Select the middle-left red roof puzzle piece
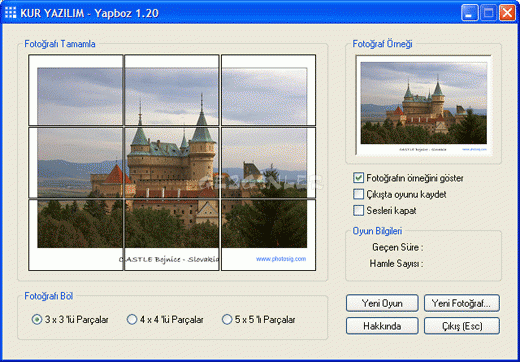This screenshot has height=362, width=520. [x=76, y=163]
